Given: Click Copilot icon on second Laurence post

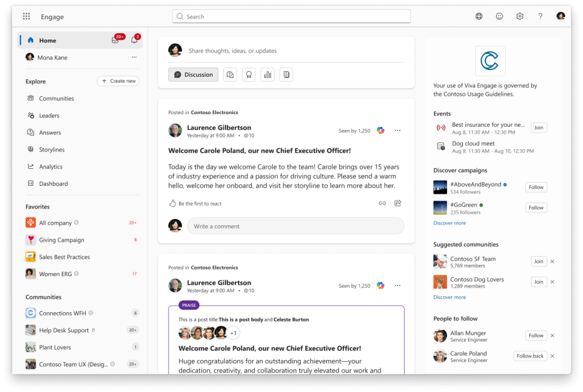Looking at the screenshot, I should tap(380, 285).
